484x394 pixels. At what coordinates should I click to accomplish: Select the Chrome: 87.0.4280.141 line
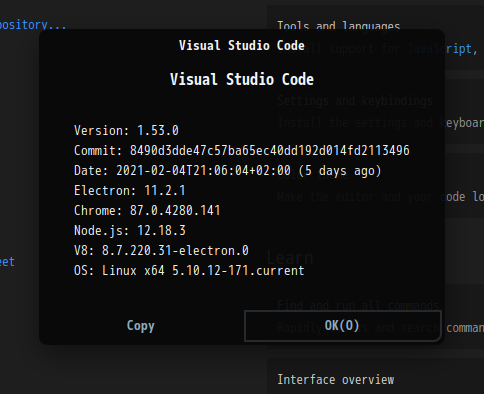(147, 211)
